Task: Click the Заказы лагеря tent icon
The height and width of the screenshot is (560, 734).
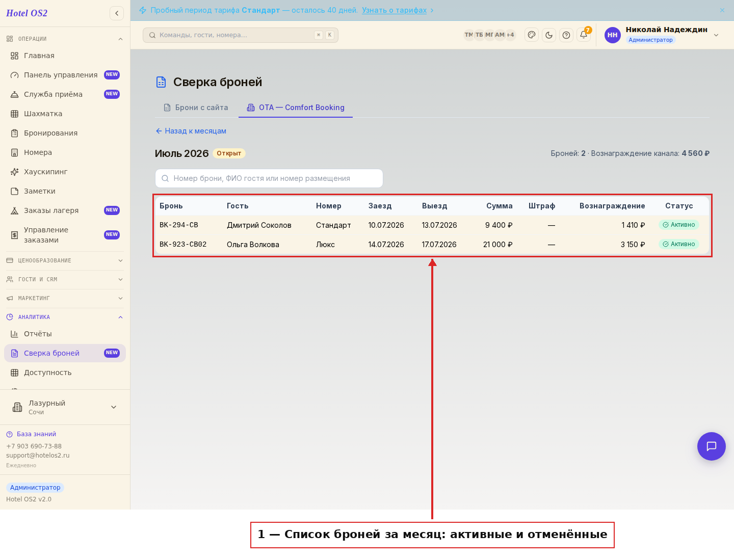Action: (x=15, y=210)
